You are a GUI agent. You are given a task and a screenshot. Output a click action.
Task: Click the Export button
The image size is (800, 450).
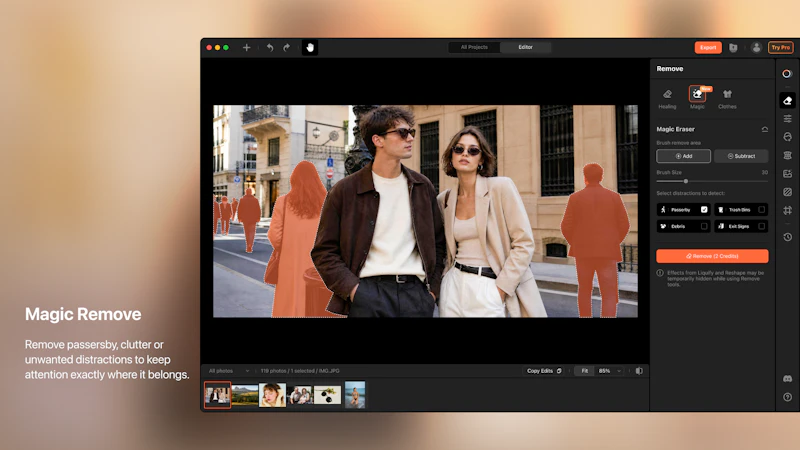[708, 47]
